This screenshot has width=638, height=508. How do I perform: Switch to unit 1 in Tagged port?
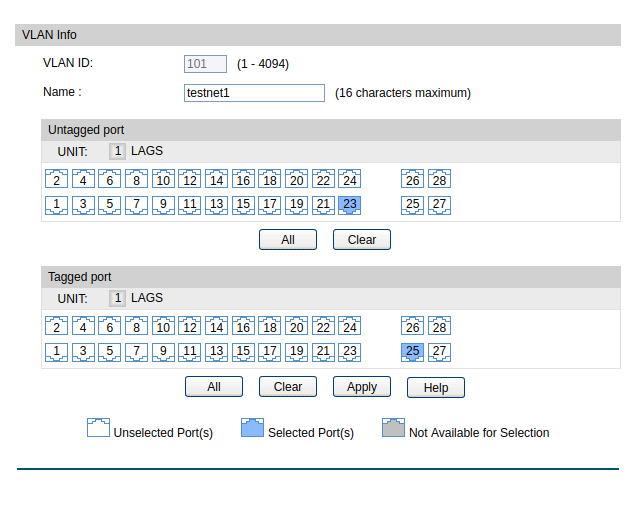[x=118, y=298]
